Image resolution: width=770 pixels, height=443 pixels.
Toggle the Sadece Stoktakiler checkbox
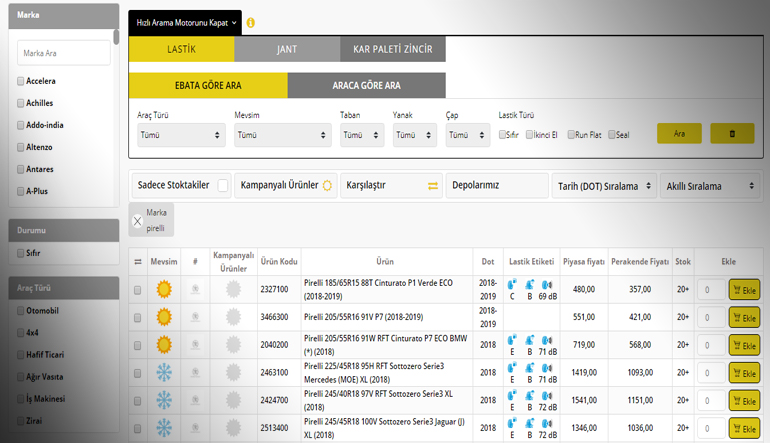pyautogui.click(x=222, y=186)
